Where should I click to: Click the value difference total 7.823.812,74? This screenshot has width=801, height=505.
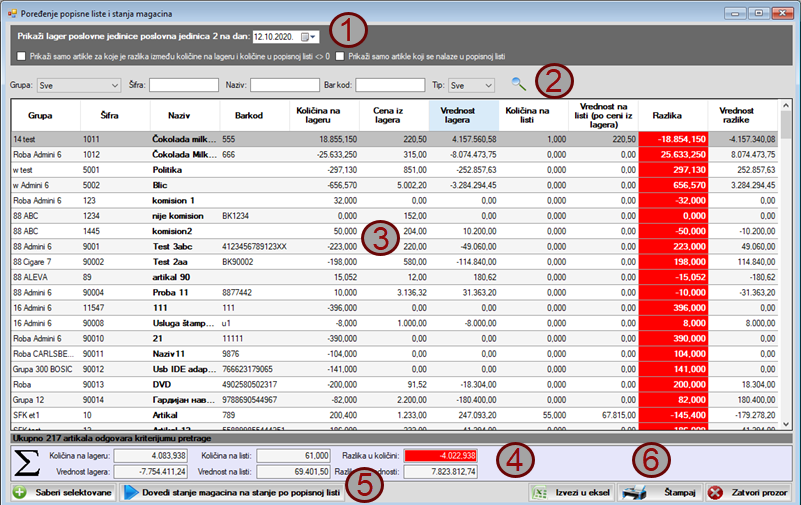[440, 472]
